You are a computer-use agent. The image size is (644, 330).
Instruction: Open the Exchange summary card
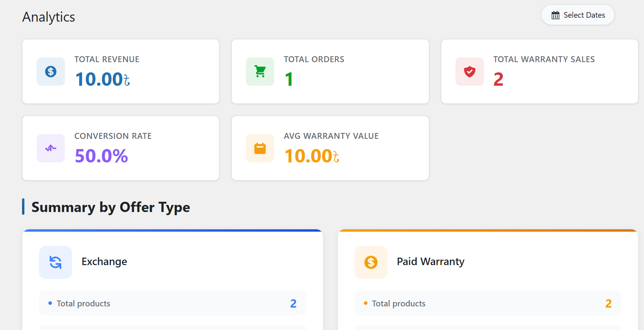click(172, 262)
